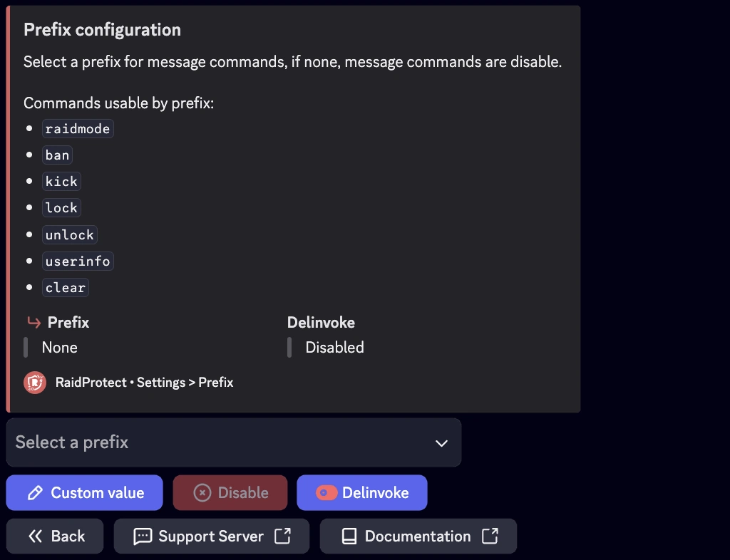
Task: Click the RaidProtect bot avatar in embed footer
Action: pyautogui.click(x=34, y=383)
